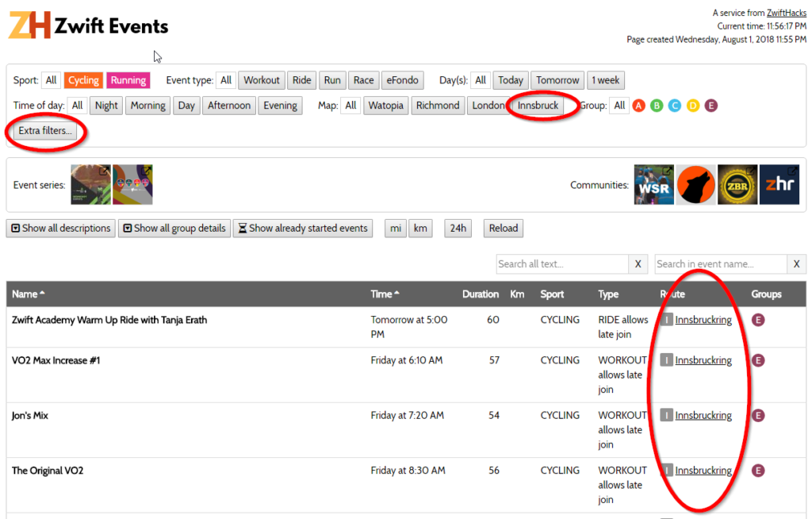This screenshot has width=812, height=519.
Task: Open the WSR community icon
Action: point(654,185)
